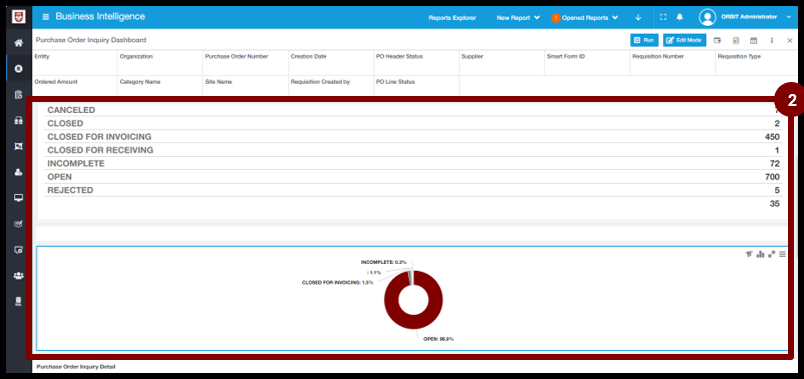Image resolution: width=804 pixels, height=379 pixels.
Task: Select the INCOMPLETE status row
Action: tap(413, 163)
